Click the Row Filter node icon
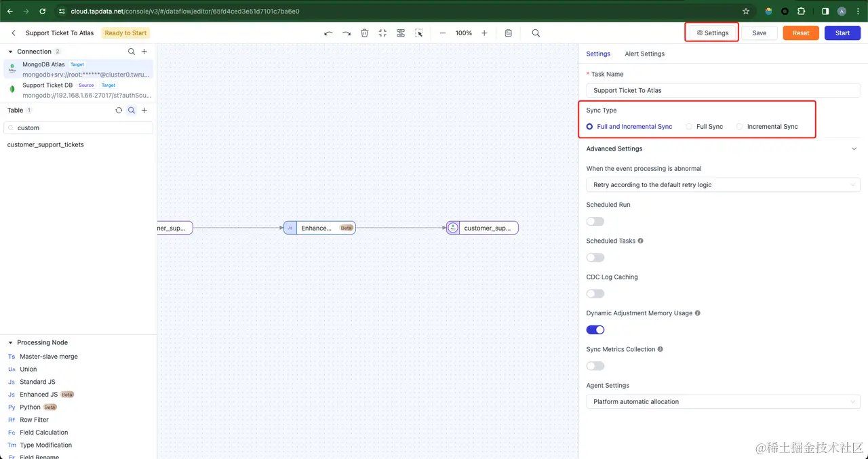This screenshot has width=868, height=459. (x=12, y=420)
